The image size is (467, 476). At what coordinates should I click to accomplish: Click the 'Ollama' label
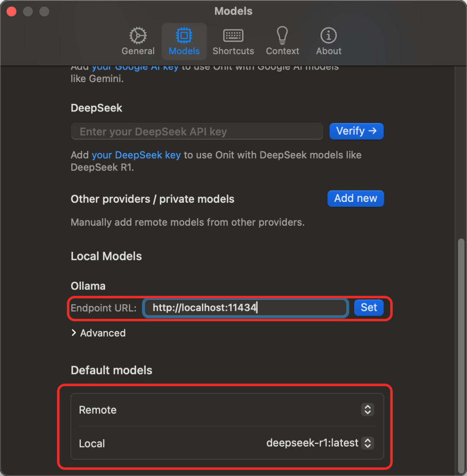[88, 286]
